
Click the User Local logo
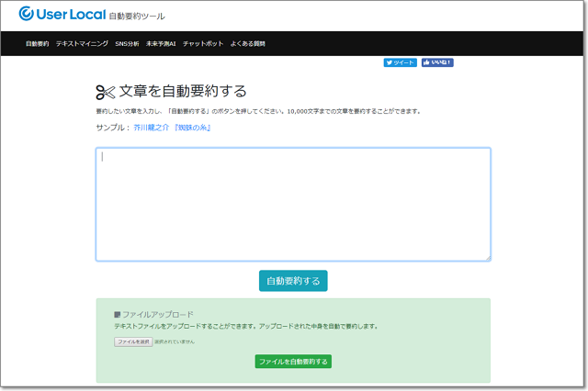click(x=60, y=15)
